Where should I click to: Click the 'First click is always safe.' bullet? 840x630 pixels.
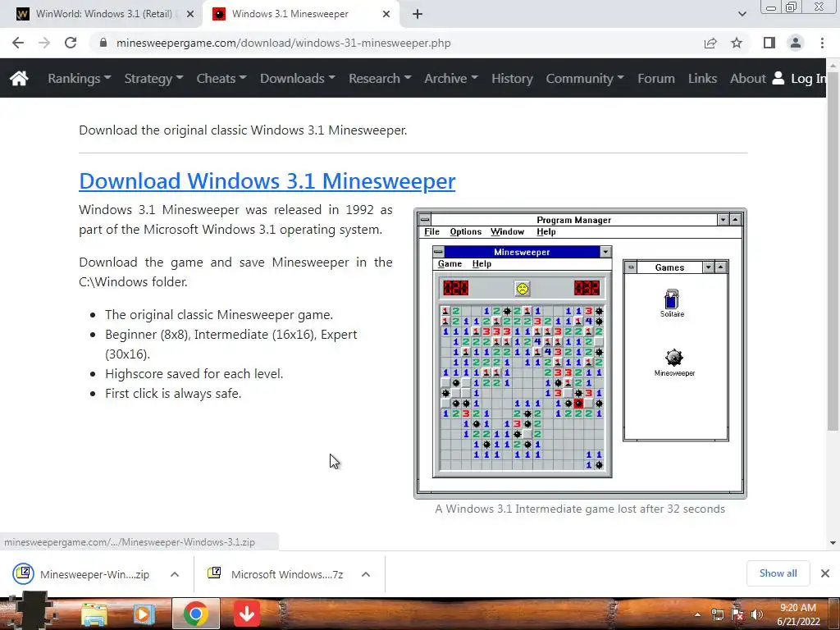(173, 393)
